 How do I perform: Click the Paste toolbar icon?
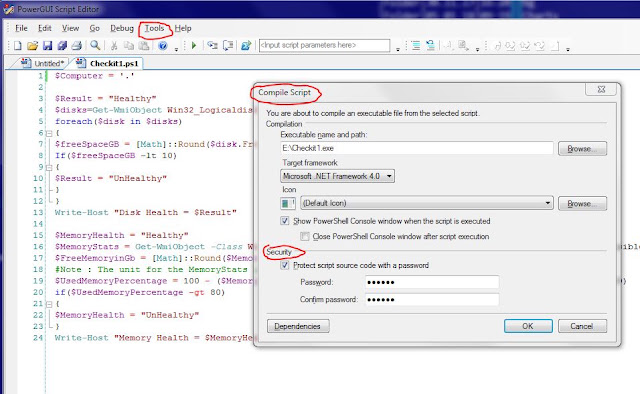coord(144,45)
